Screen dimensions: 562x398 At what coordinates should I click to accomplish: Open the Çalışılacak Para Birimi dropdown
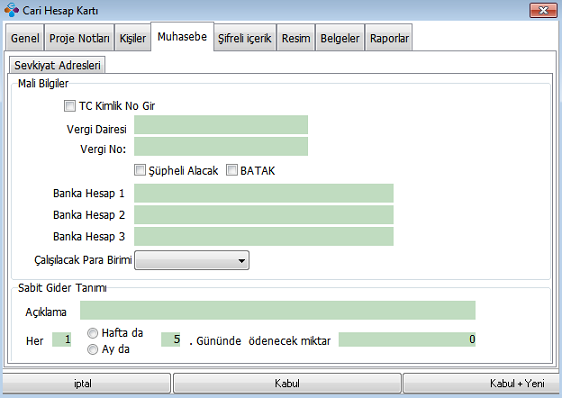[x=192, y=260]
